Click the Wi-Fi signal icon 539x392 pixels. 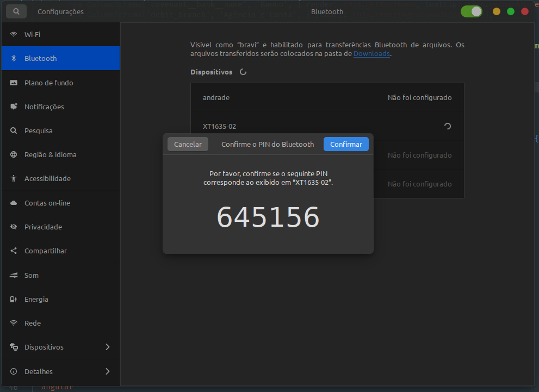14,34
